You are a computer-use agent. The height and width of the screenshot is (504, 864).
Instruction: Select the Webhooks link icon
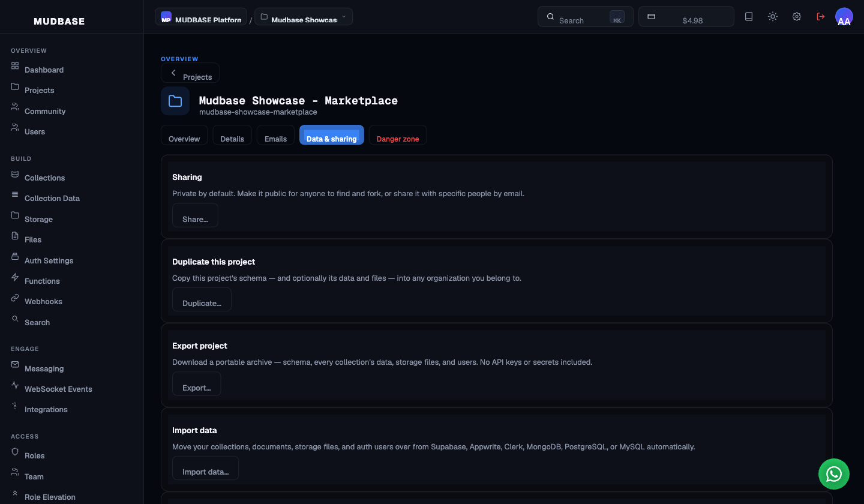click(x=15, y=298)
